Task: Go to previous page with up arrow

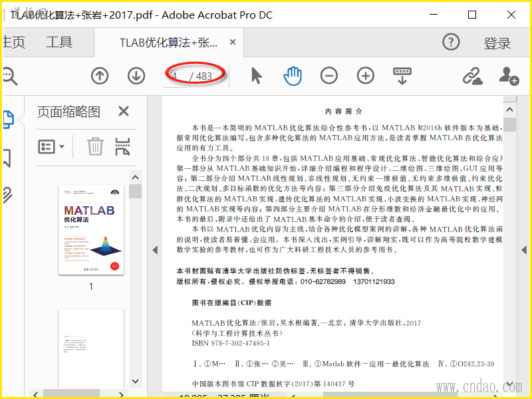Action: 100,76
